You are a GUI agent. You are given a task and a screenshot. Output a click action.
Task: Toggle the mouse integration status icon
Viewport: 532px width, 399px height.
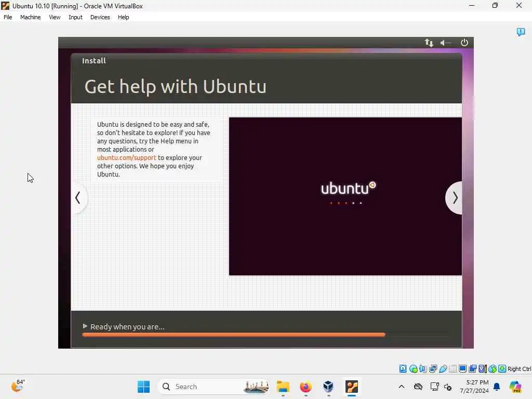tap(493, 369)
